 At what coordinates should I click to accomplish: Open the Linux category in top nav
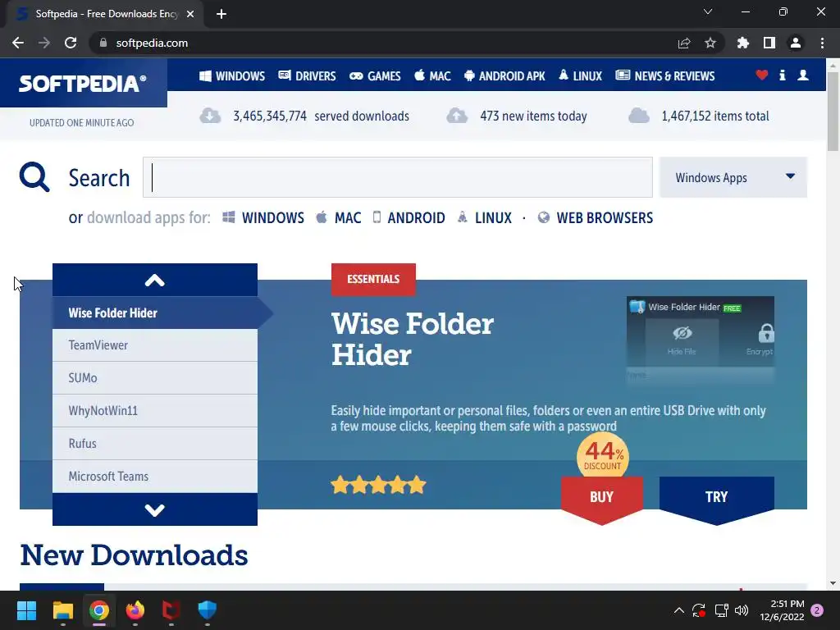click(x=580, y=76)
